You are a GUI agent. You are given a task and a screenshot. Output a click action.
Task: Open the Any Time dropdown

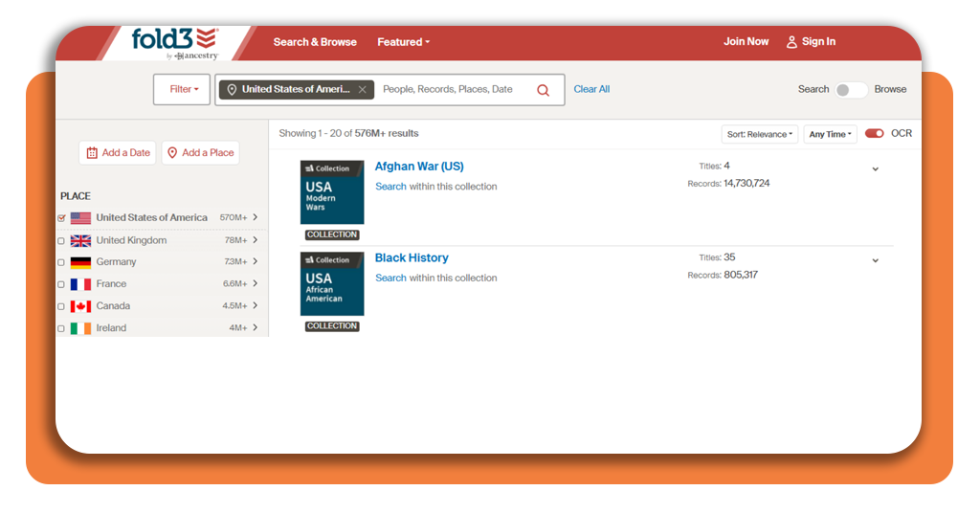click(830, 134)
